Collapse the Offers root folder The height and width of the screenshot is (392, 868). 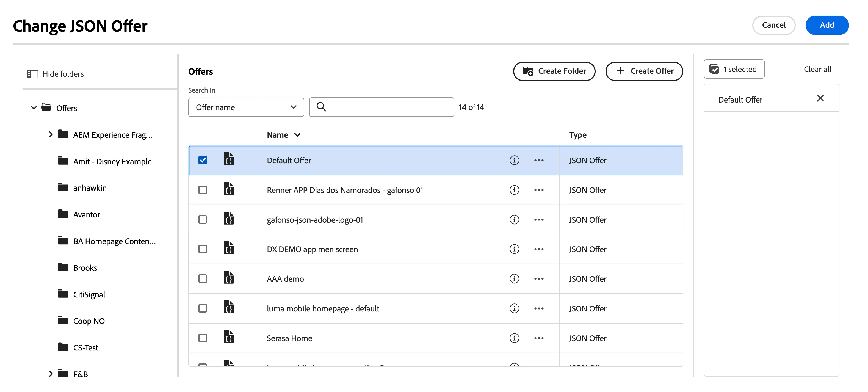[34, 108]
